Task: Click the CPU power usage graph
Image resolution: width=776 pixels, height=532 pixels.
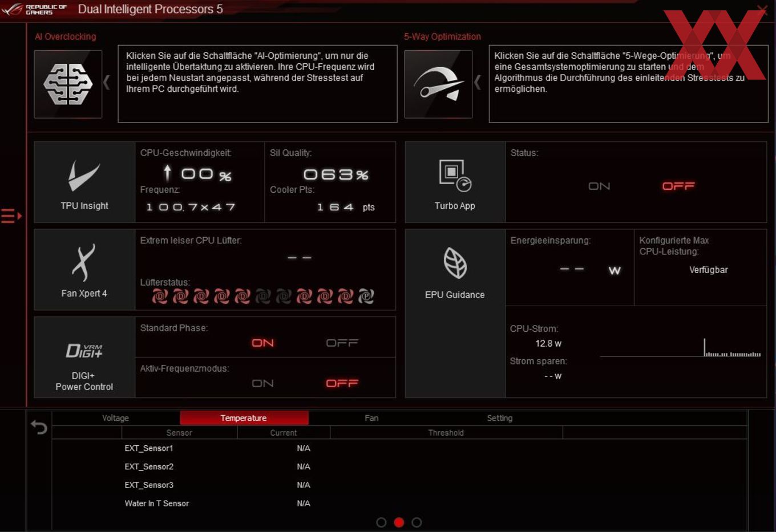Action: pyautogui.click(x=681, y=347)
